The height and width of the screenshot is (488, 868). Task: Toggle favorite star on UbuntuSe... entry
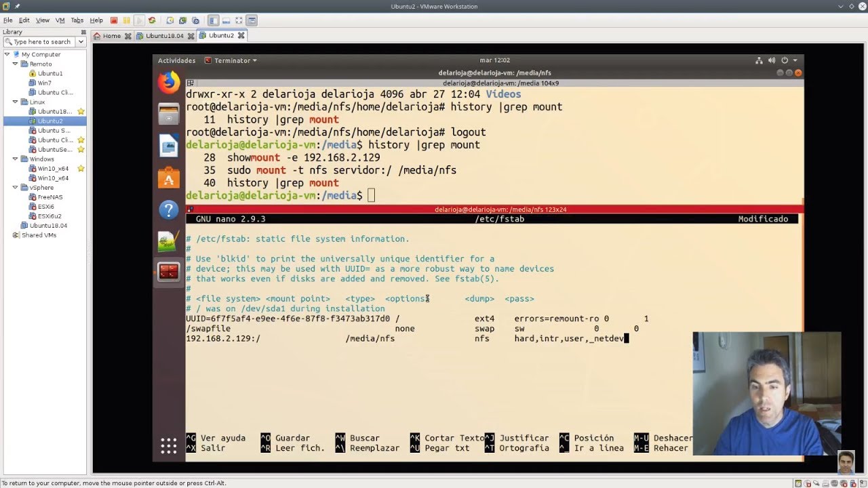point(81,149)
